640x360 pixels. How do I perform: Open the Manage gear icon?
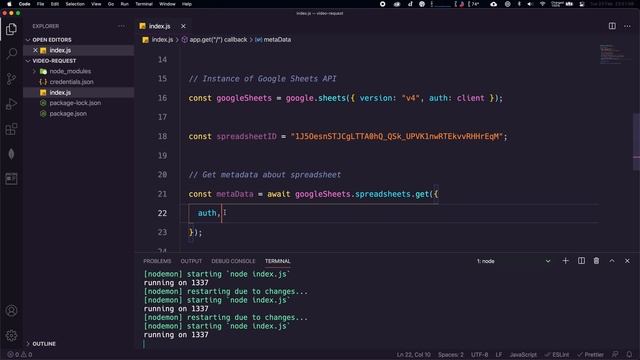coord(11,336)
